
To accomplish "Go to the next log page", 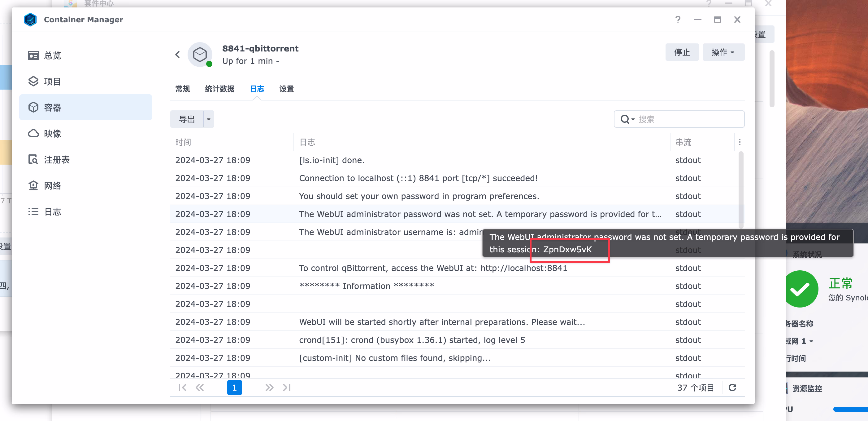I will [269, 388].
